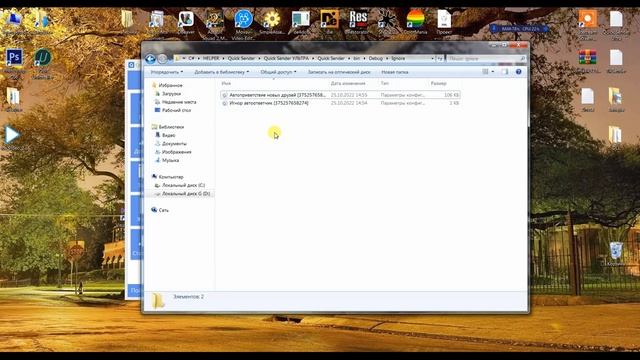
Task: Open the orange icon at top-right desktop
Action: 587,19
